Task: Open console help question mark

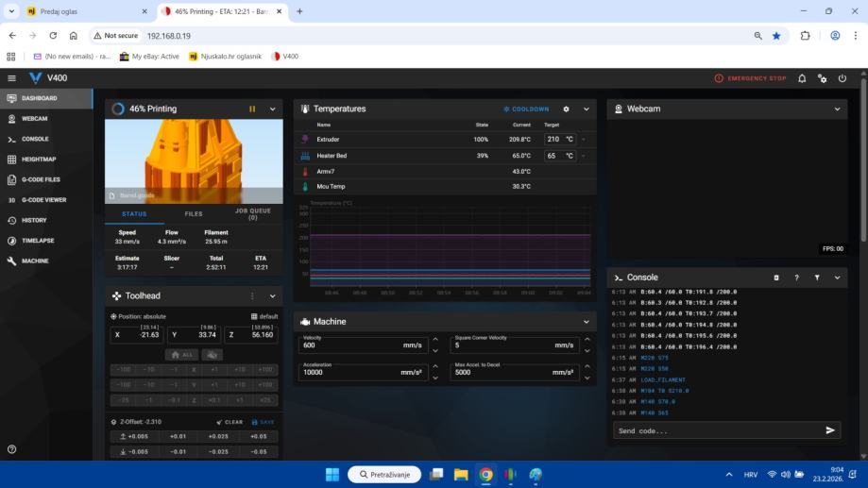Action: click(796, 278)
